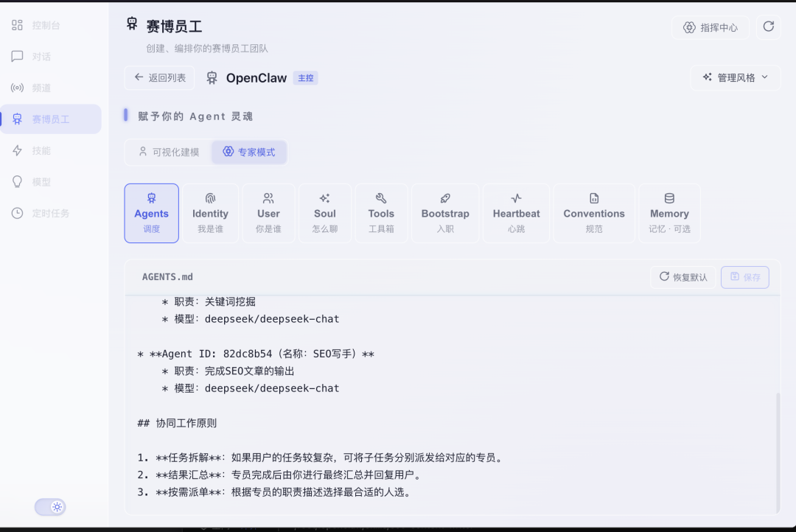The width and height of the screenshot is (796, 532).
Task: Select the Identity 我是谁 tab
Action: 210,213
